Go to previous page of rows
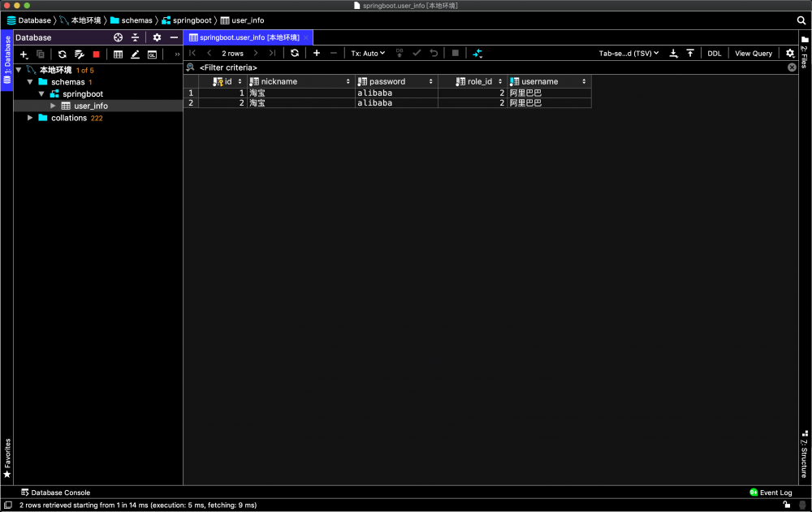The width and height of the screenshot is (812, 512). pos(209,53)
